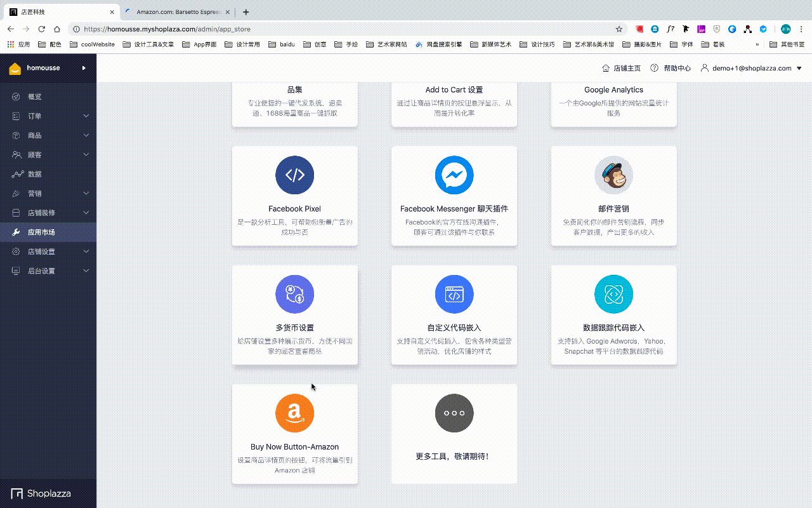
Task: Open the coolWebsite bookmark folder
Action: (93, 44)
